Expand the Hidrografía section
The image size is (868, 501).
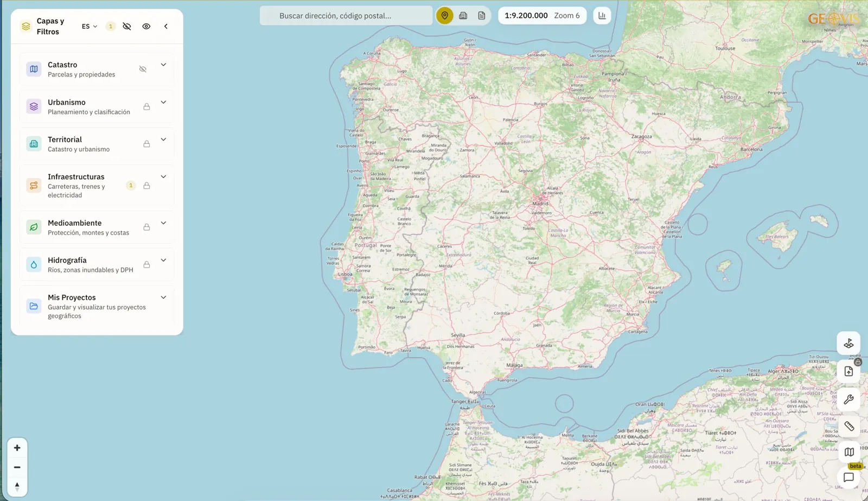[163, 260]
